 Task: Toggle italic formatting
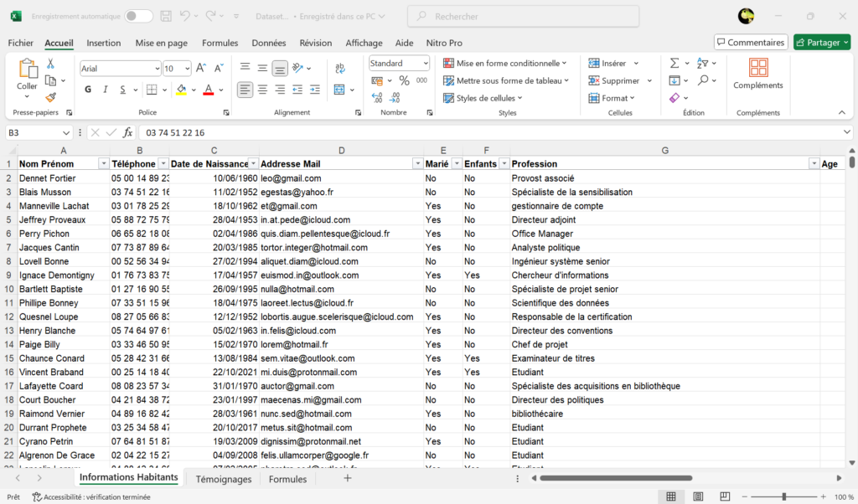(x=106, y=90)
